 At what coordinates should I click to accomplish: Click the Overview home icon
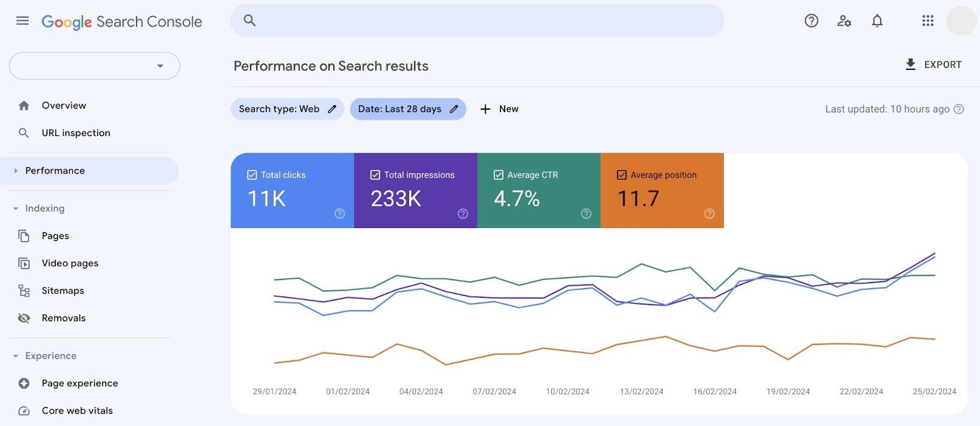coord(24,105)
